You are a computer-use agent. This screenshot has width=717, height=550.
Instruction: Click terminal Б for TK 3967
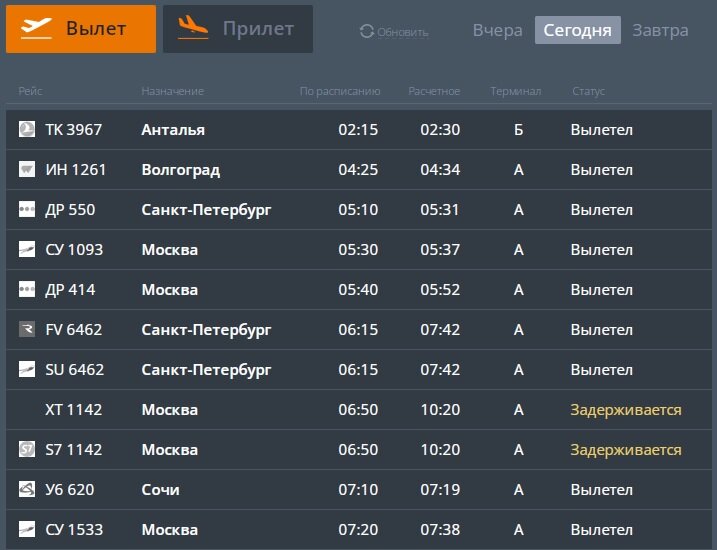click(x=519, y=130)
